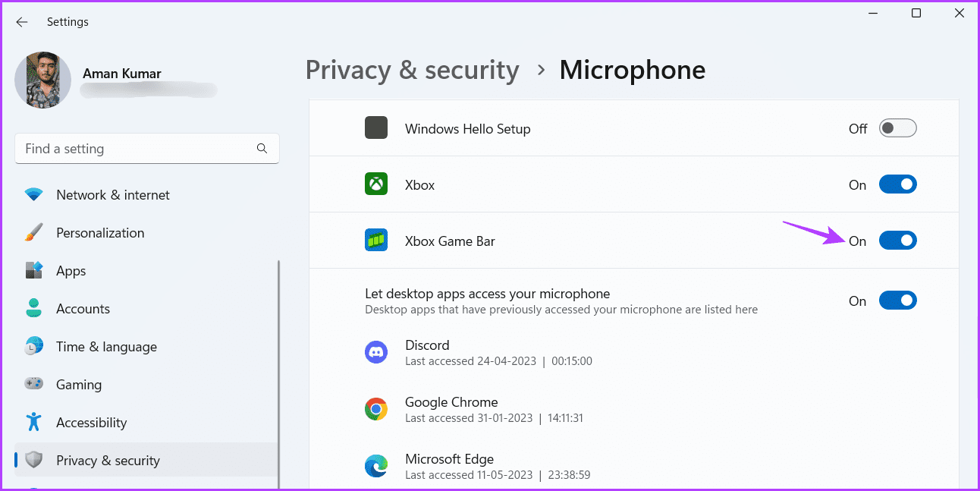Open Personalization settings
The image size is (980, 491).
coord(146,233)
